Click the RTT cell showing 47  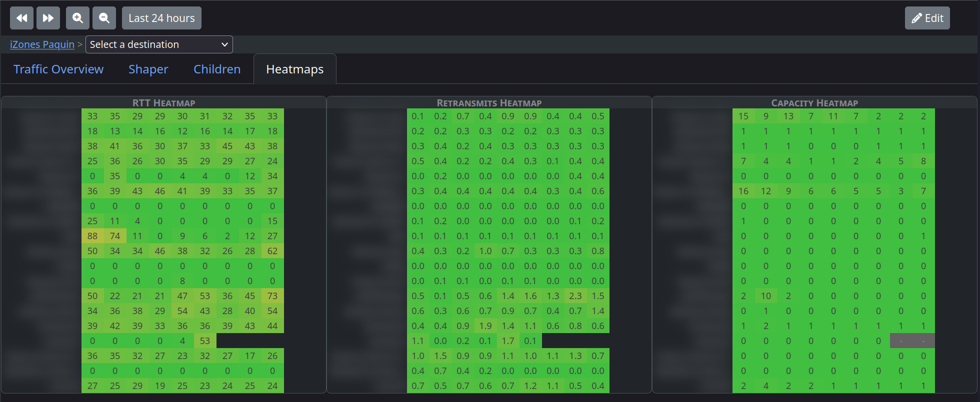coord(182,296)
